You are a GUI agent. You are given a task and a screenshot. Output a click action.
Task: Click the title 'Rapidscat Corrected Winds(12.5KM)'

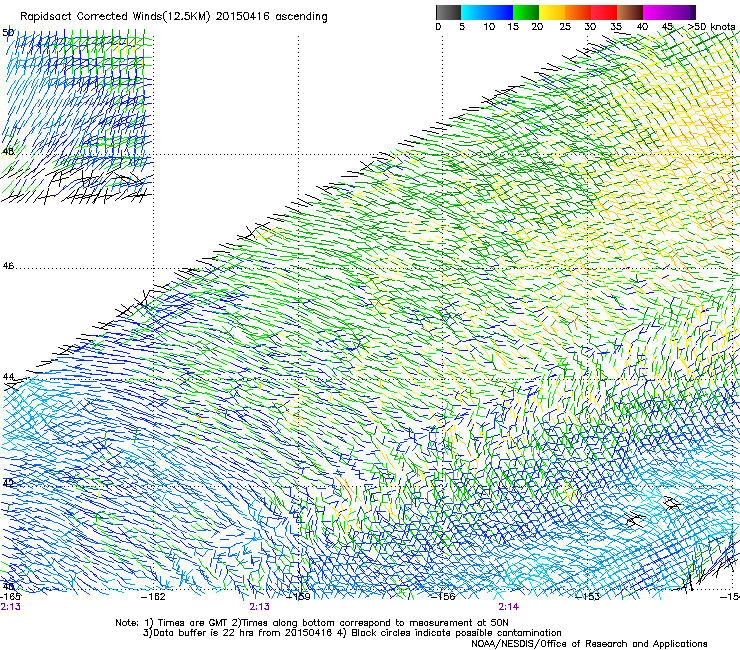tap(115, 17)
